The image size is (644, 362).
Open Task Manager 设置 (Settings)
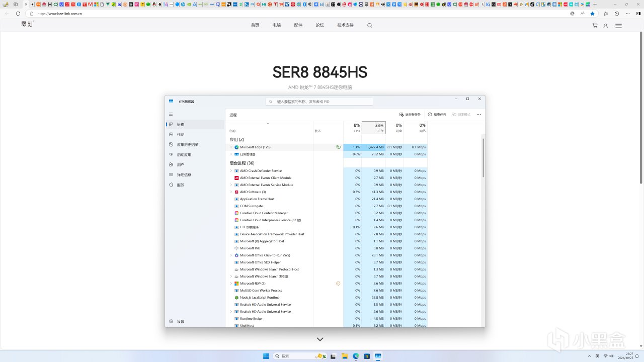tap(195, 322)
